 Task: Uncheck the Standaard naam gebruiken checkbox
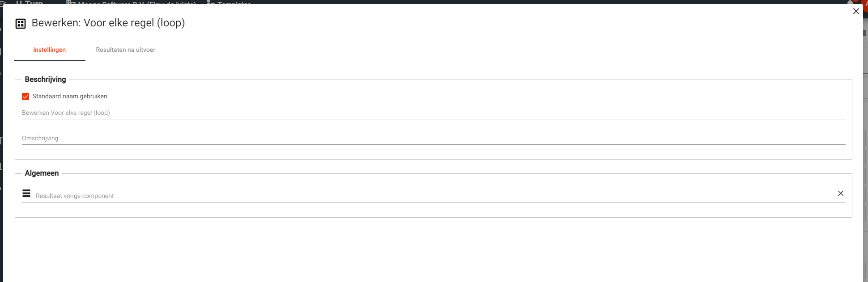26,97
